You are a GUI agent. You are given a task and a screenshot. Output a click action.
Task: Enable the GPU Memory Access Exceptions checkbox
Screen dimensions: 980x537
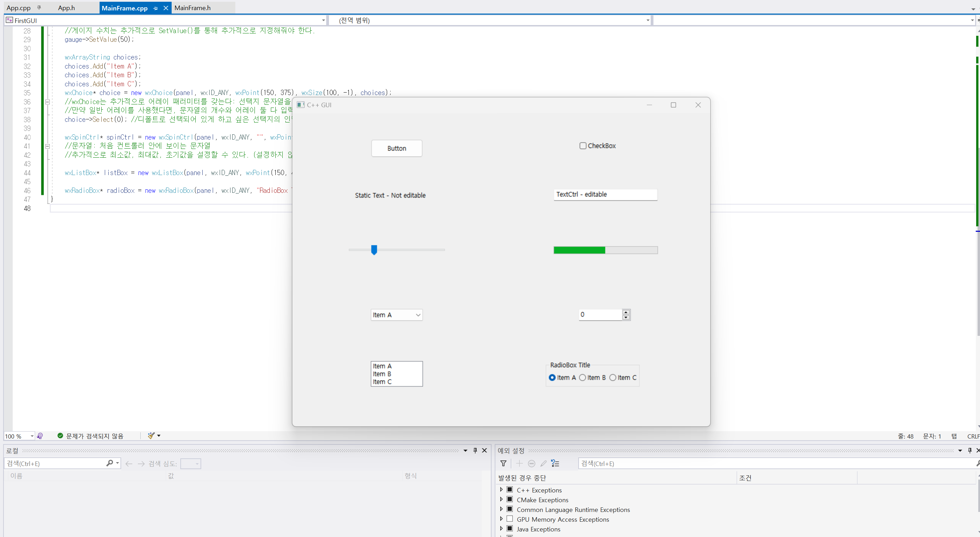510,519
